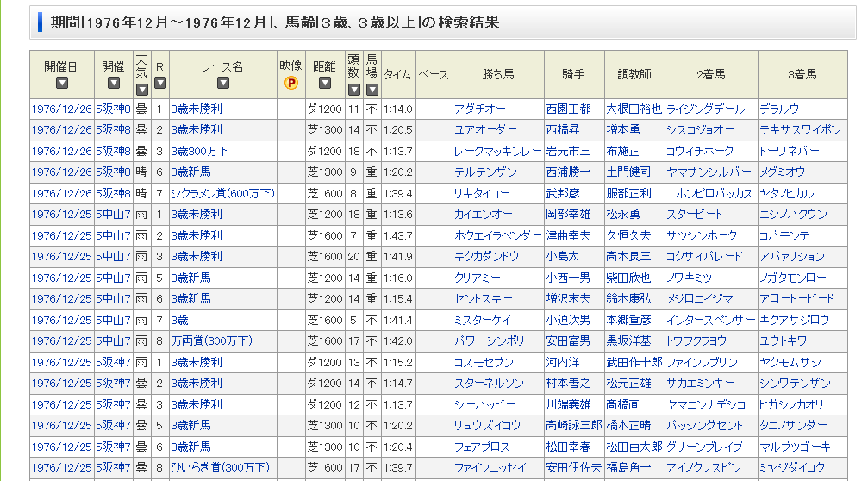The image size is (868, 481).
Task: Open the シクラメン賞(600万下) race link
Action: pyautogui.click(x=221, y=193)
